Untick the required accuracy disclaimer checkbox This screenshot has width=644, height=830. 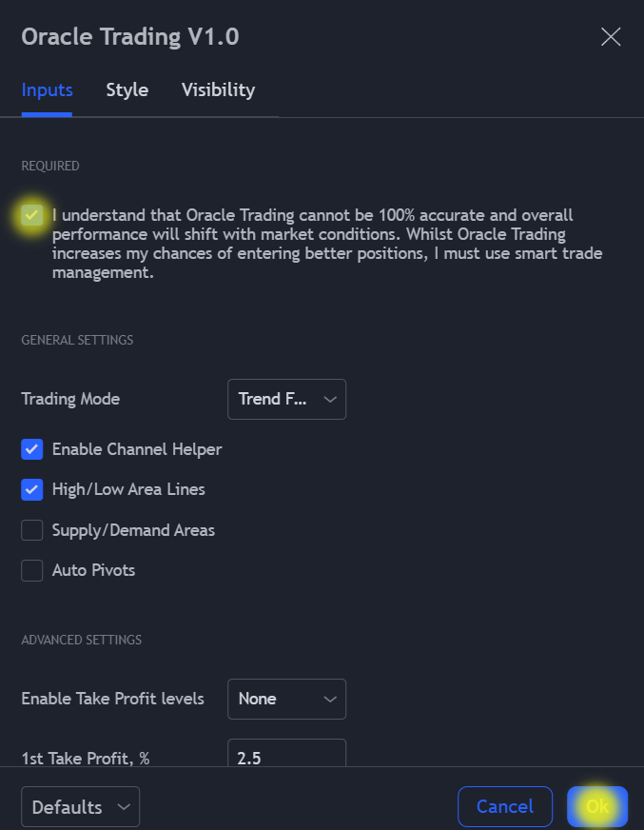(x=32, y=215)
